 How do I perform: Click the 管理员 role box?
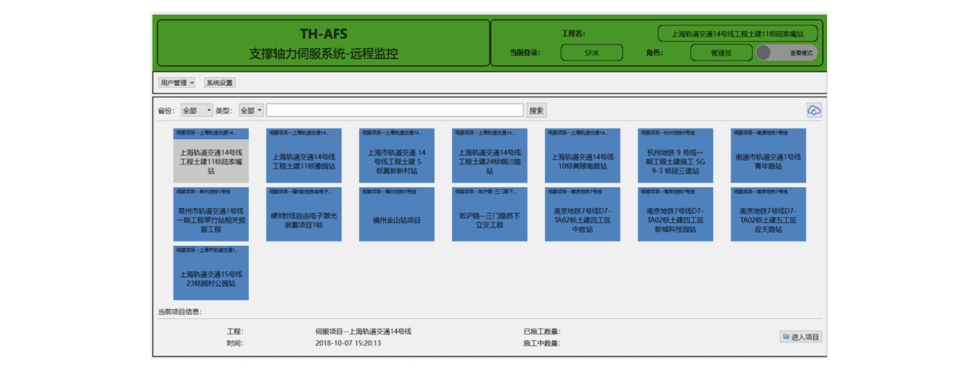click(x=721, y=53)
